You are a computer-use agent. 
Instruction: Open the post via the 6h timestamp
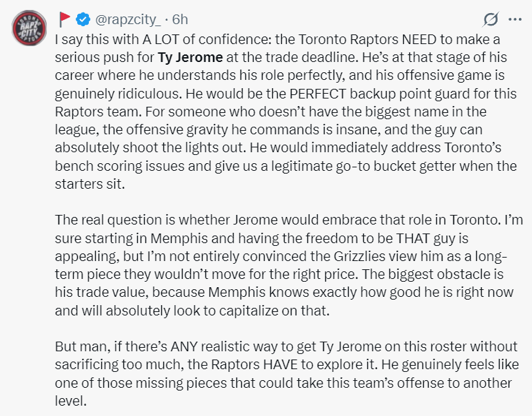(180, 20)
